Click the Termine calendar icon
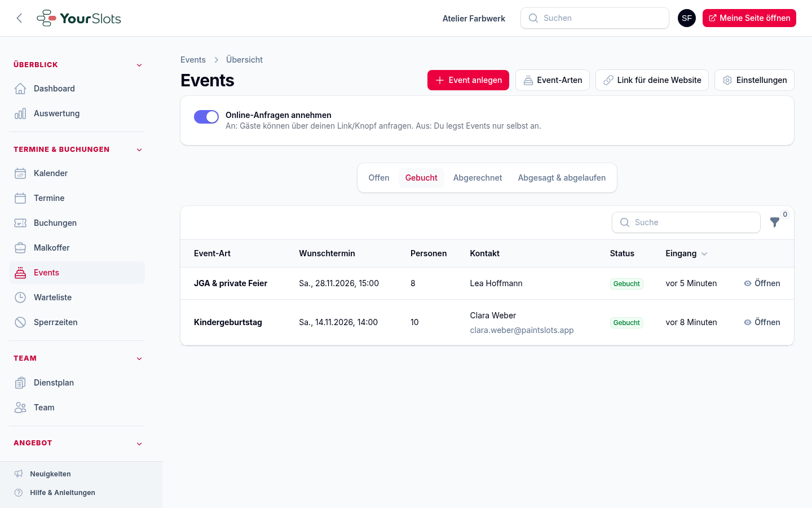The height and width of the screenshot is (508, 812). (x=20, y=198)
